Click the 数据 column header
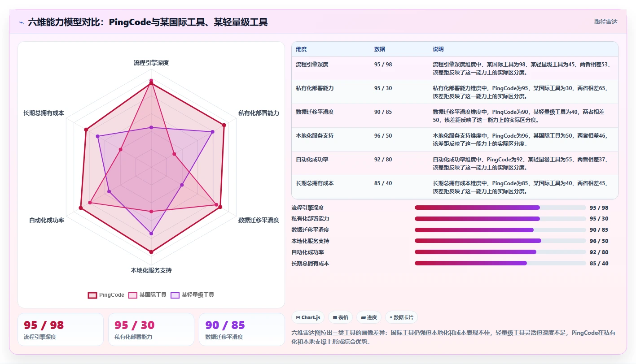Screen dimensions: 636x364 click(x=380, y=49)
